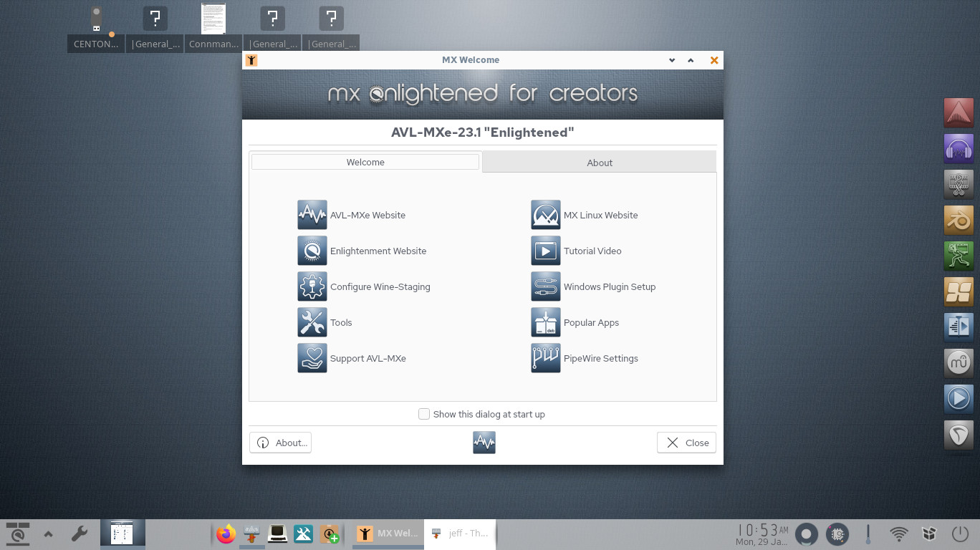This screenshot has width=980, height=550.
Task: Expand the panel's up-arrow chevron
Action: tap(49, 534)
